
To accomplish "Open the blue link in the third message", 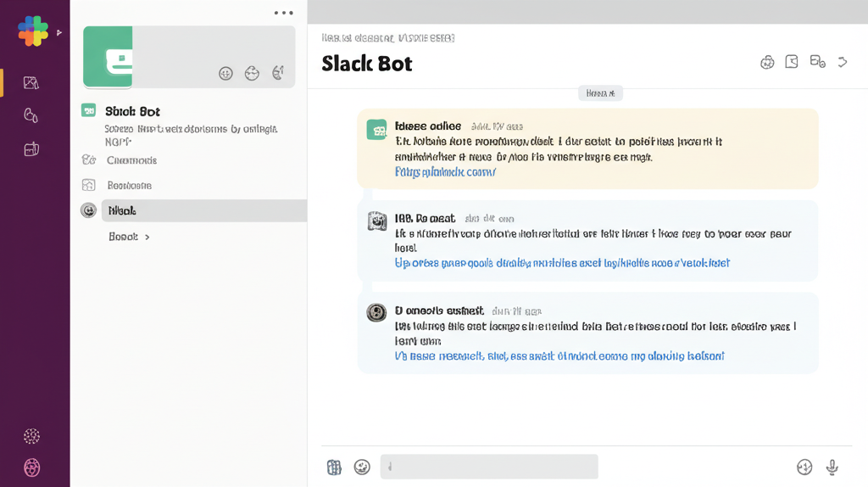I will pos(559,355).
